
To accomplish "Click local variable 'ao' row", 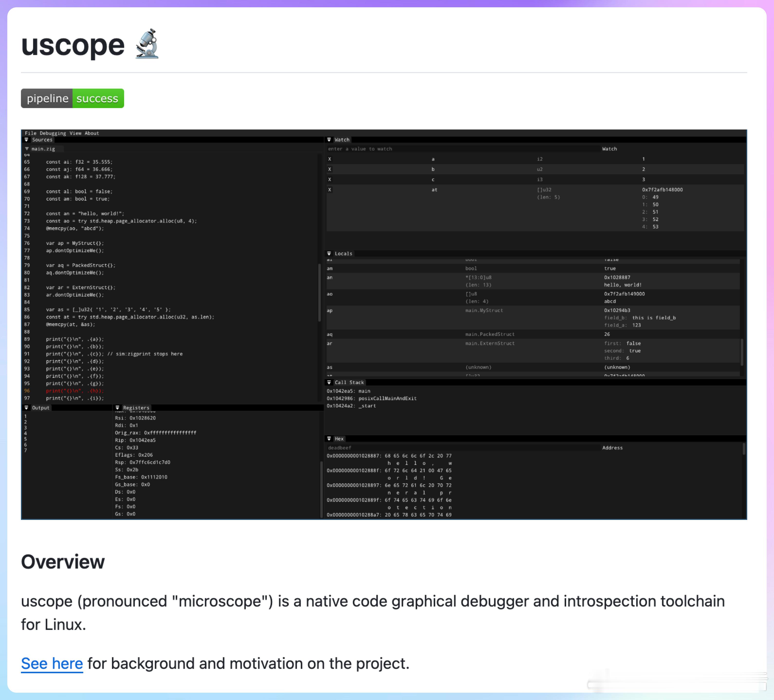I will pyautogui.click(x=533, y=298).
